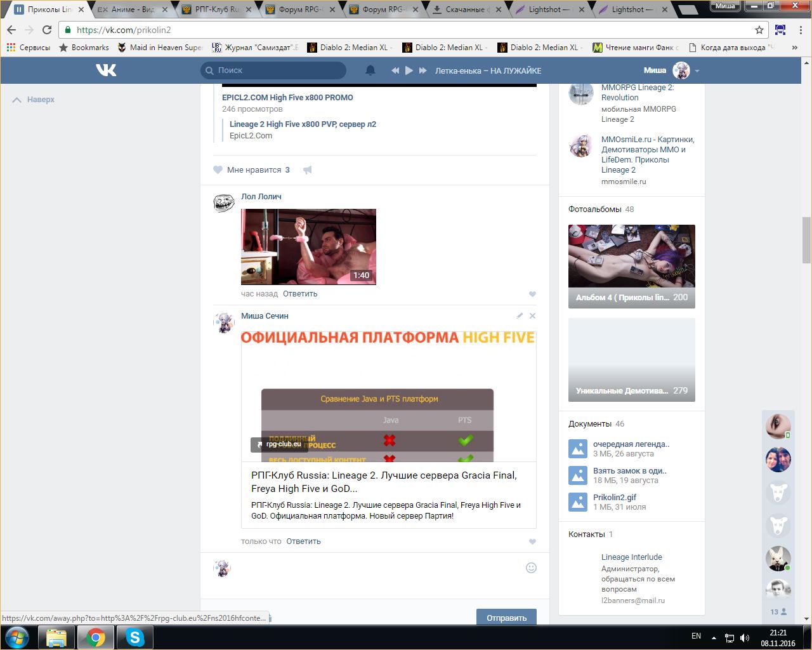Open the wolf avatar in the chat sidebar
The image size is (812, 650).
point(778,559)
